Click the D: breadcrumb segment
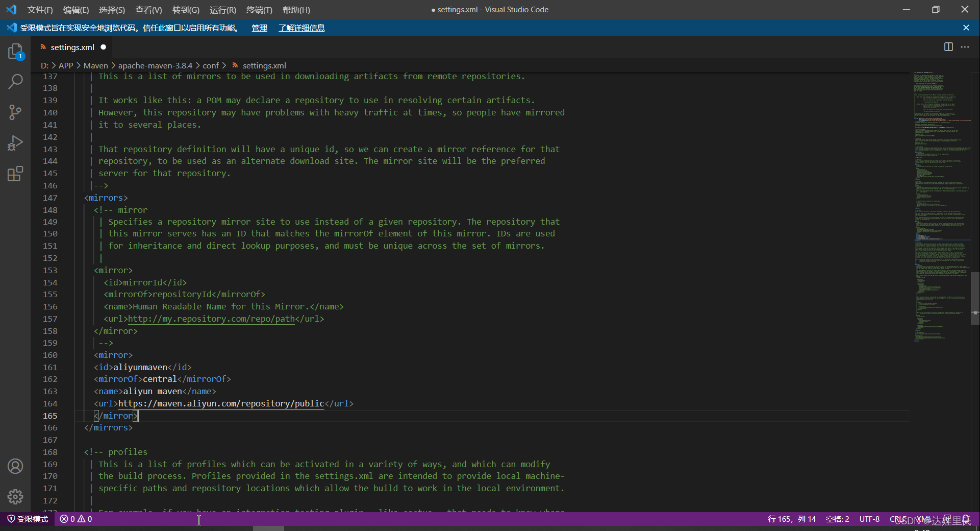 click(x=44, y=65)
